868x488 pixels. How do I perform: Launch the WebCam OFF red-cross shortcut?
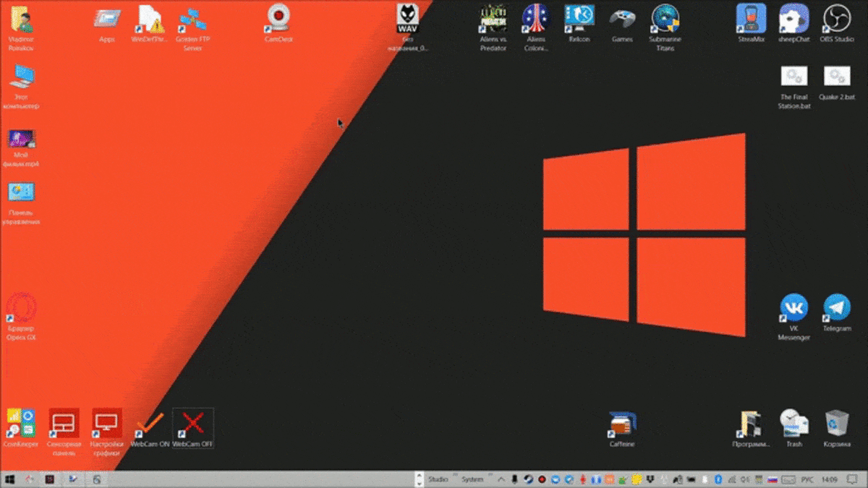click(x=193, y=428)
